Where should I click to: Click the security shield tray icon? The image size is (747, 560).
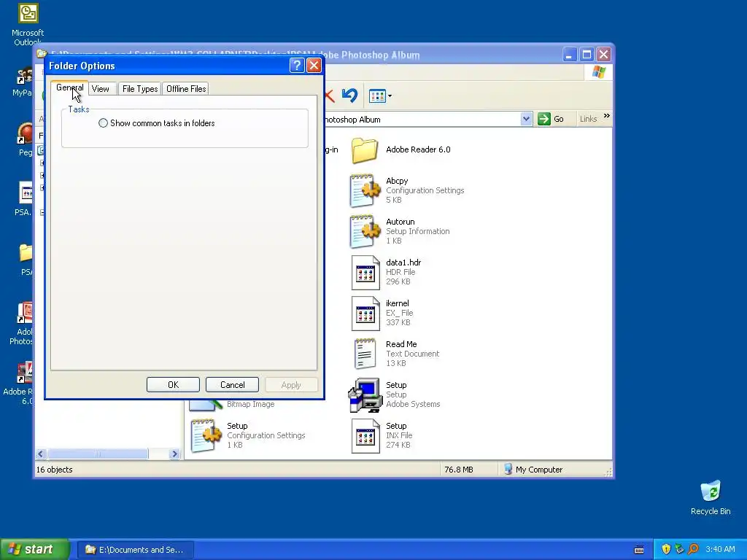(666, 549)
